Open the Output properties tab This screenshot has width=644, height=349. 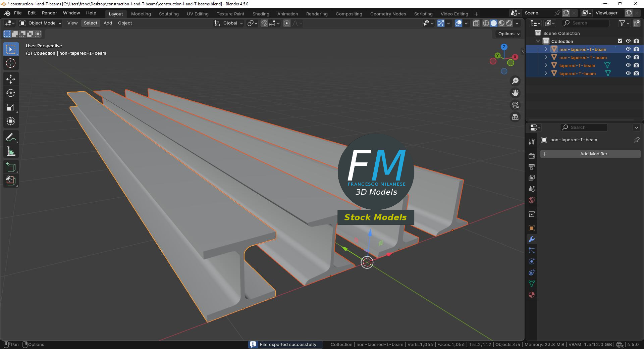click(x=532, y=167)
